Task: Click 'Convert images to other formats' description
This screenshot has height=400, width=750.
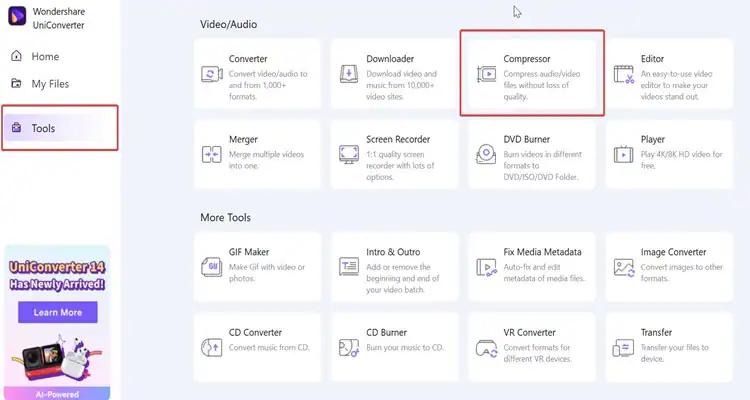Action: (682, 272)
